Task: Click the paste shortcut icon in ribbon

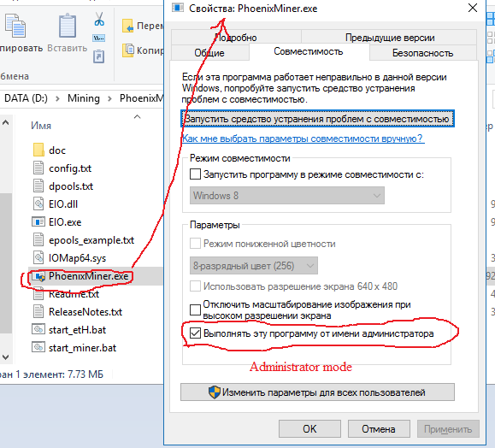Action: (x=99, y=56)
